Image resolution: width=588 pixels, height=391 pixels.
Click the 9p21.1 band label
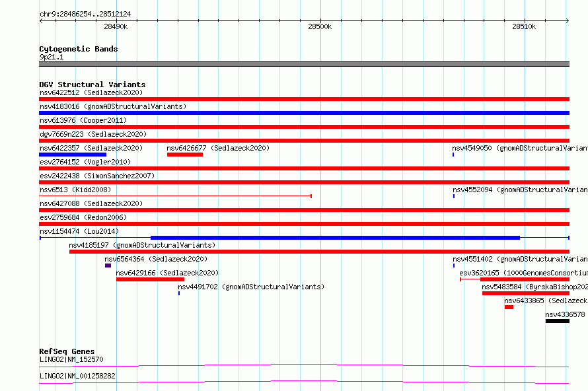coord(52,57)
